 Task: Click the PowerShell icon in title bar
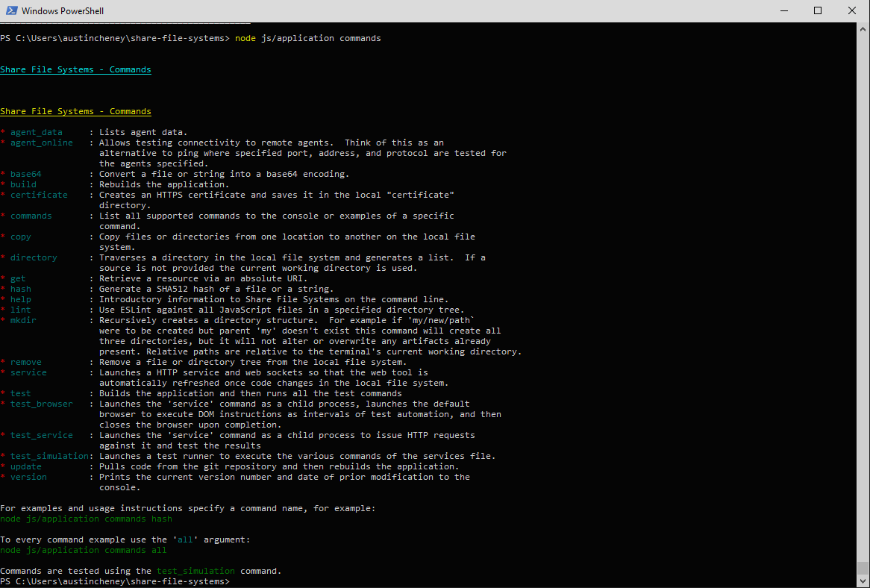(11, 11)
